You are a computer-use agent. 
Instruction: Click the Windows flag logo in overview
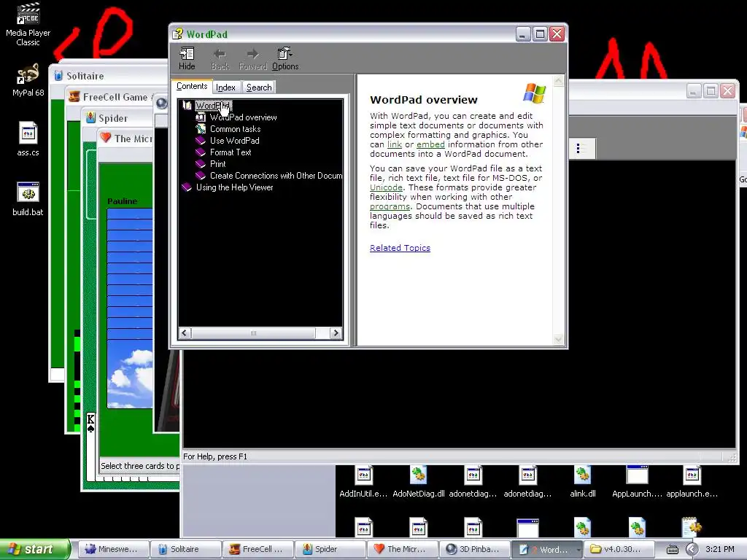pos(534,93)
